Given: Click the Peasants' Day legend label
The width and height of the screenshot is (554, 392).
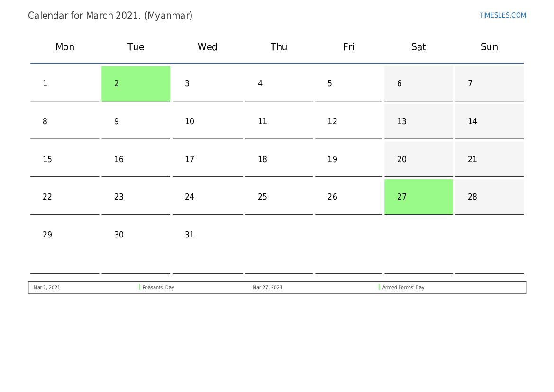Looking at the screenshot, I should click(x=158, y=287).
